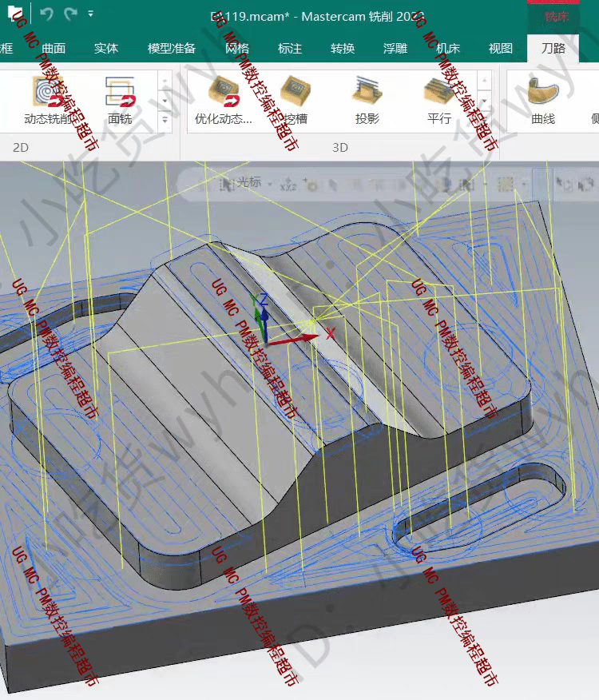Select the 挖槽 pocket 3D toolpath
Image resolution: width=599 pixels, height=700 pixels.
(296, 100)
